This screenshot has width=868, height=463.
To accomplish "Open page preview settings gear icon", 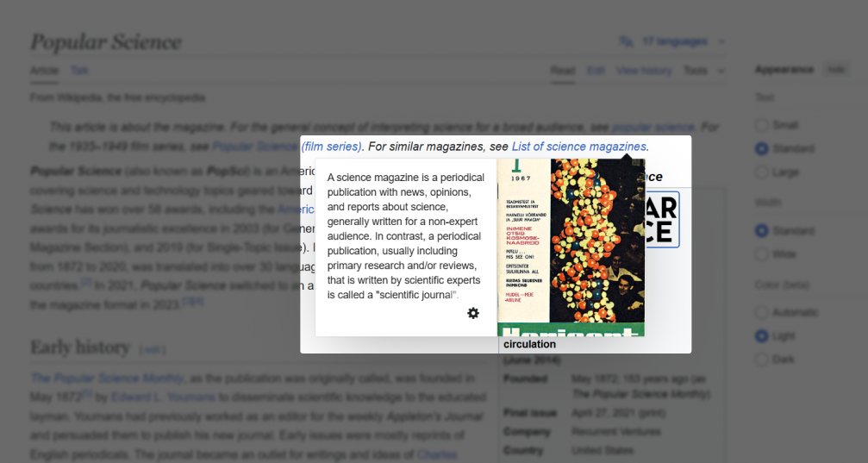I will point(472,314).
